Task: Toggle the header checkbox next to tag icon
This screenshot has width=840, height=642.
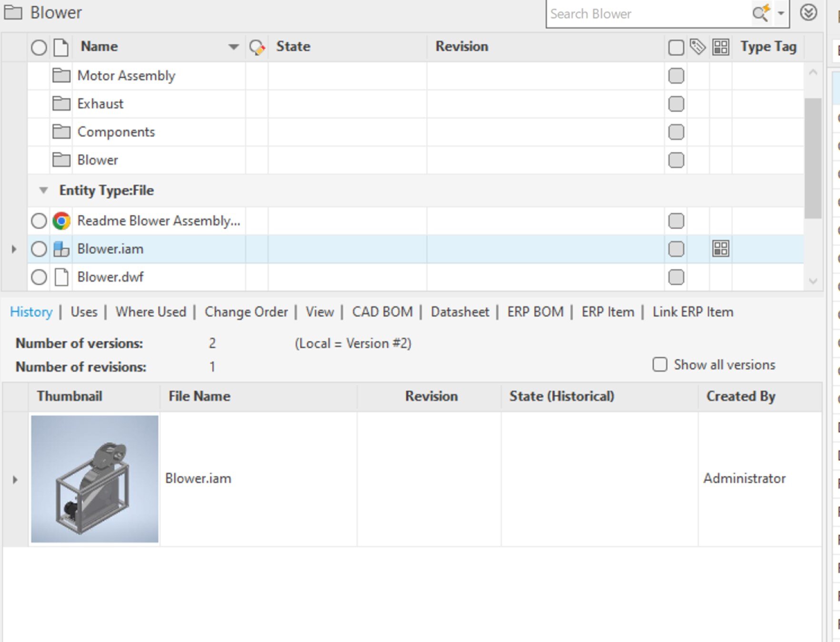Action: [x=676, y=48]
